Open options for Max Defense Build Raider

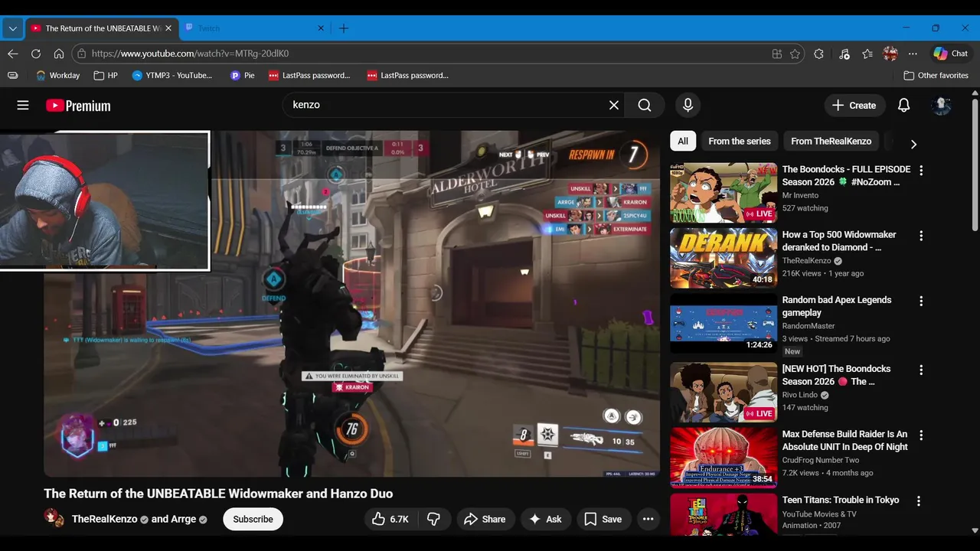pos(921,435)
